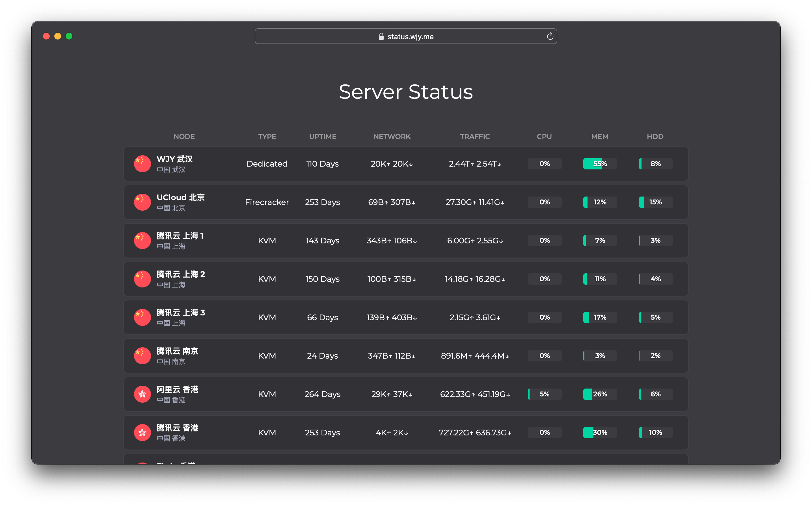Click the Hong Kong flag for 腾讯云 香港
812x506 pixels.
pos(142,433)
